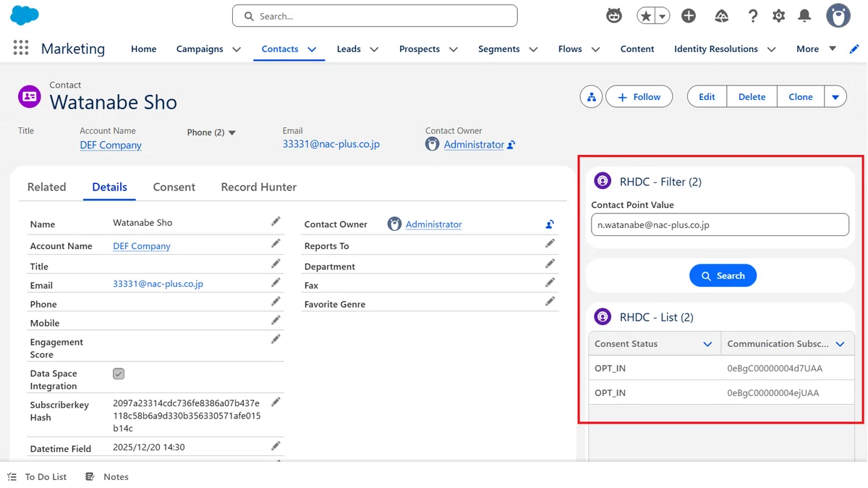
Task: Open Consent Status column menu
Action: (x=707, y=344)
